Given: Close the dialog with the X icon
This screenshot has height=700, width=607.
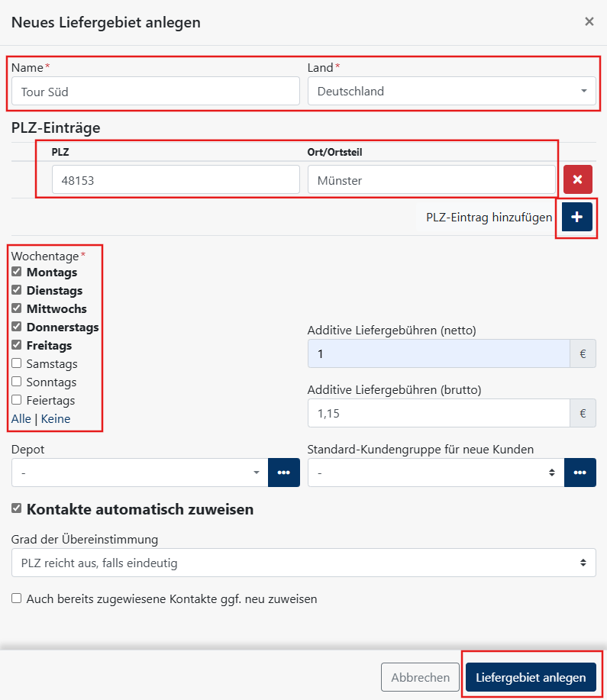Looking at the screenshot, I should pos(589,22).
